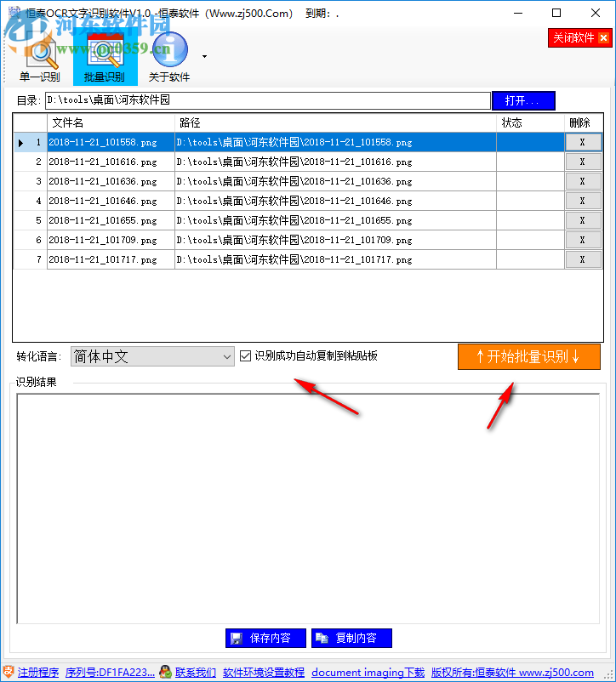616x682 pixels.
Task: Click the 复制内容 copy content button
Action: pos(351,638)
